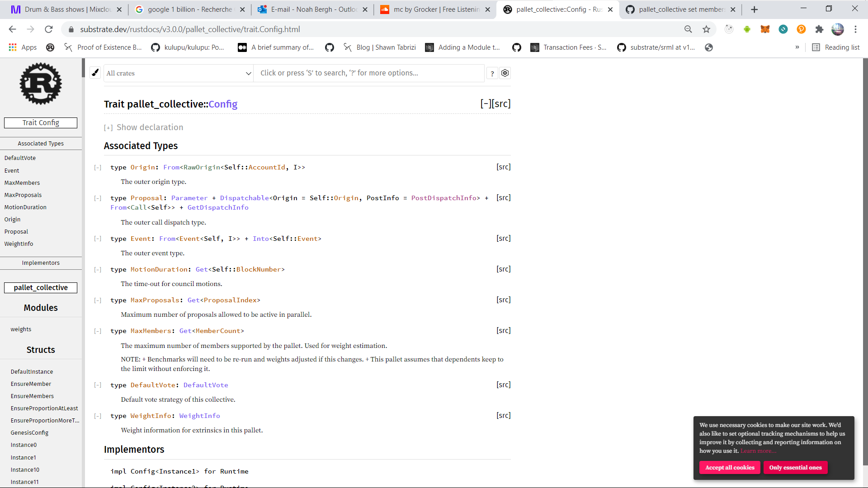Click the sidebar scrollbar
Viewport: 868px width, 488px height.
click(x=83, y=68)
